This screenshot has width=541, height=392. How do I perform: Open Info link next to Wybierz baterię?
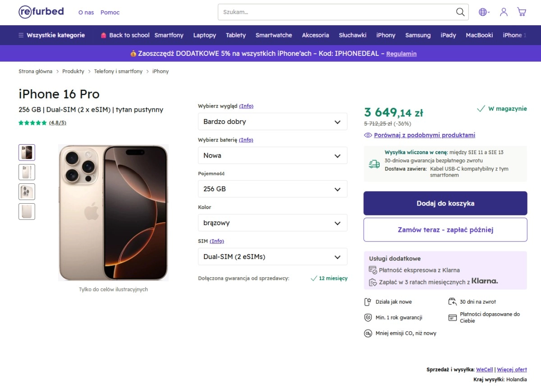246,140
